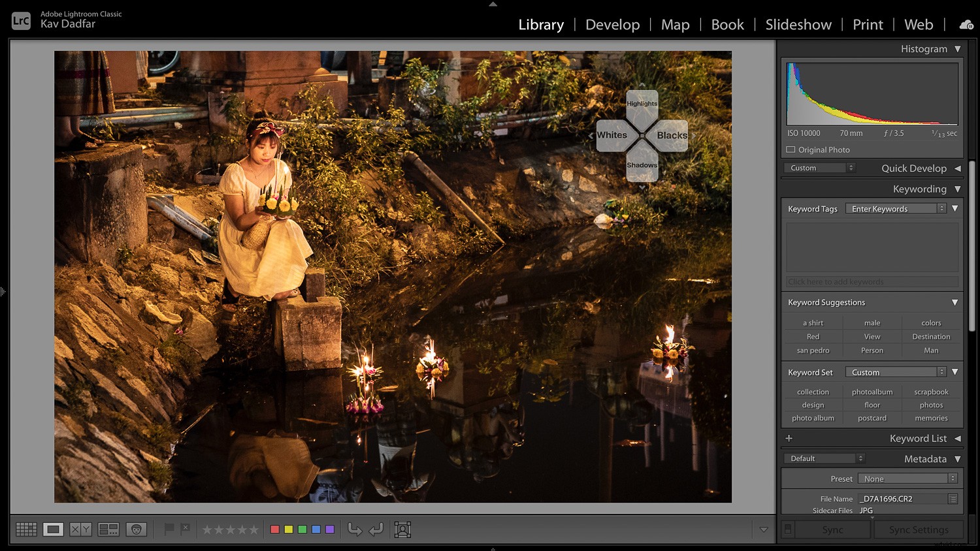Viewport: 980px width, 551px height.
Task: Add the suggested keyword Person
Action: coord(872,350)
